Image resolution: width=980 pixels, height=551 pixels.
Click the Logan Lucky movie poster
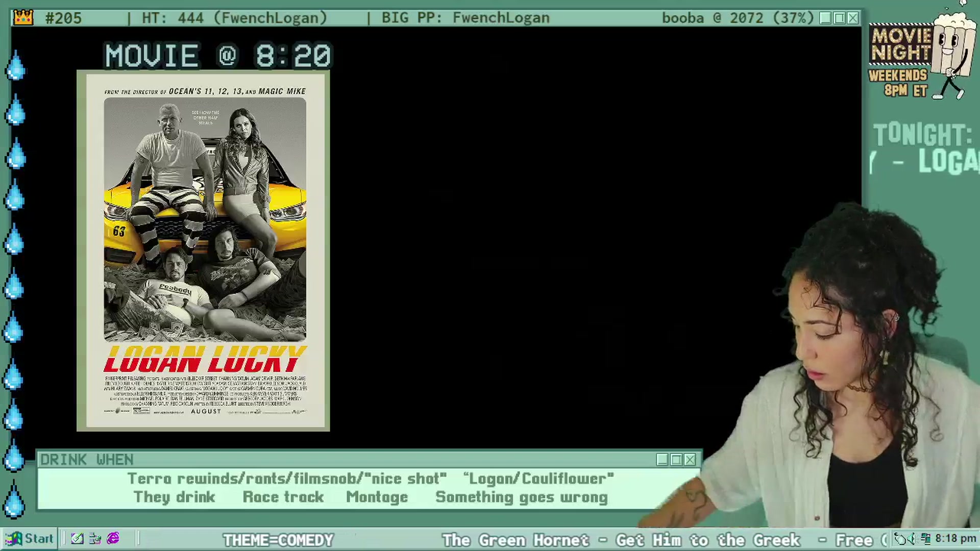pyautogui.click(x=203, y=251)
